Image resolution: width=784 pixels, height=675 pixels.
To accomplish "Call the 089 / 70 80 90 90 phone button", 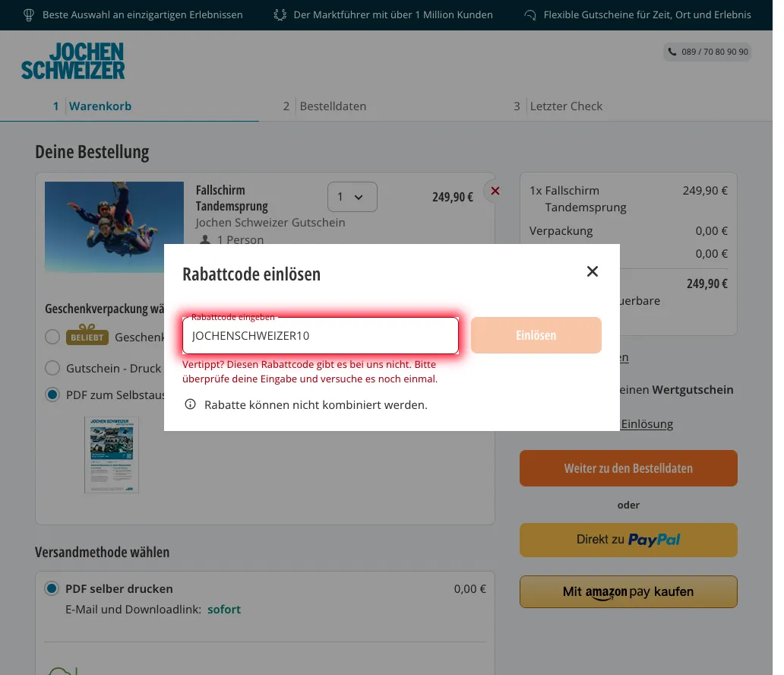I will click(707, 52).
